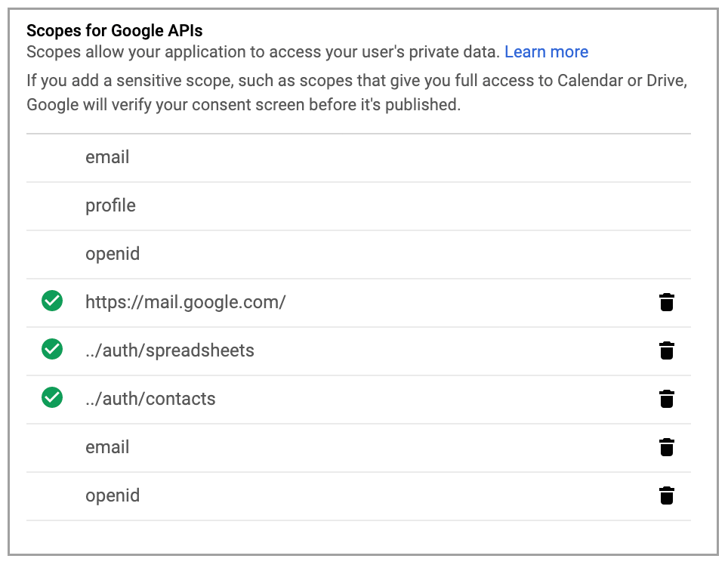
Task: Click green verified icon for ../auth/spreadsheets
Action: point(52,350)
